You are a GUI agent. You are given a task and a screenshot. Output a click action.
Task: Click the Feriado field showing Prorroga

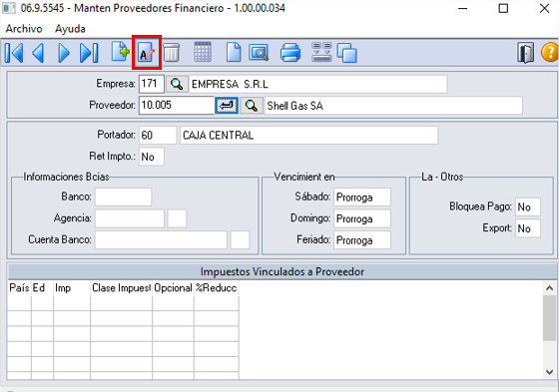coord(362,239)
